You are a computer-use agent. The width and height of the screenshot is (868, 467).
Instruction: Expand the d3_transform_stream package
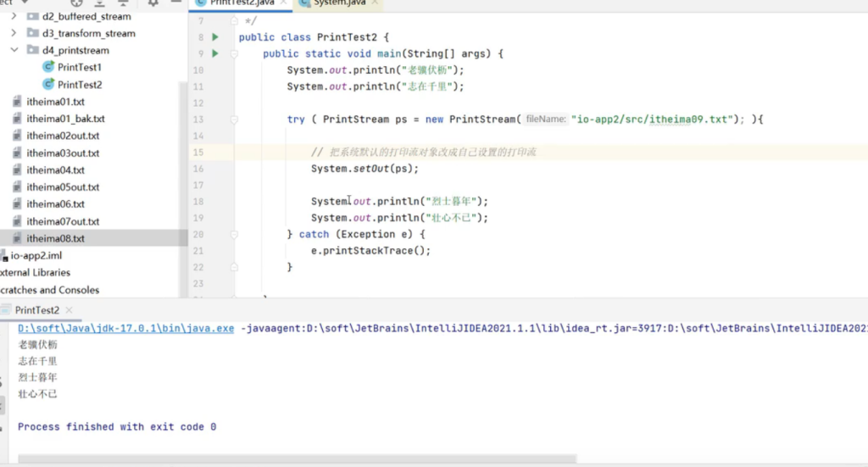14,33
